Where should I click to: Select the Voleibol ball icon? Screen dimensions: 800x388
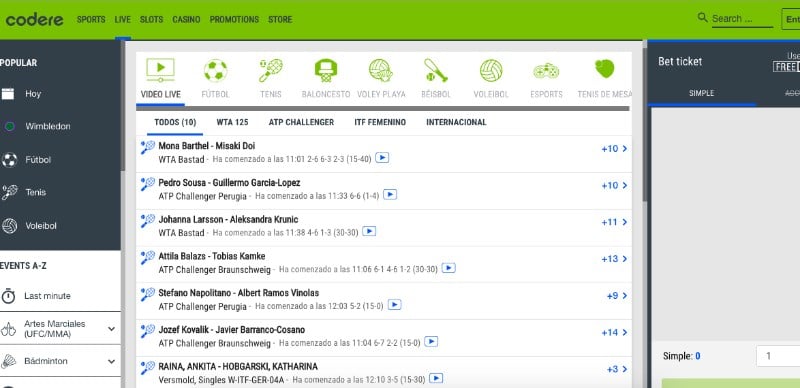point(491,70)
